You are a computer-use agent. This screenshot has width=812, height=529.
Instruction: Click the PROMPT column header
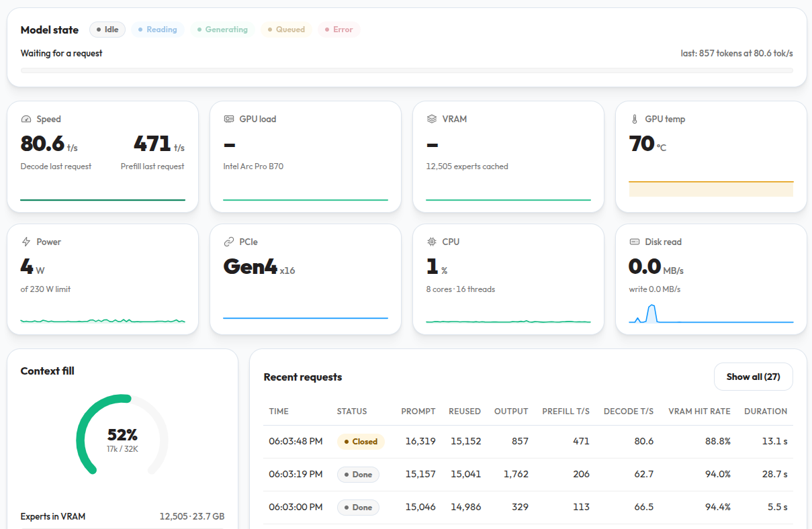pyautogui.click(x=418, y=412)
